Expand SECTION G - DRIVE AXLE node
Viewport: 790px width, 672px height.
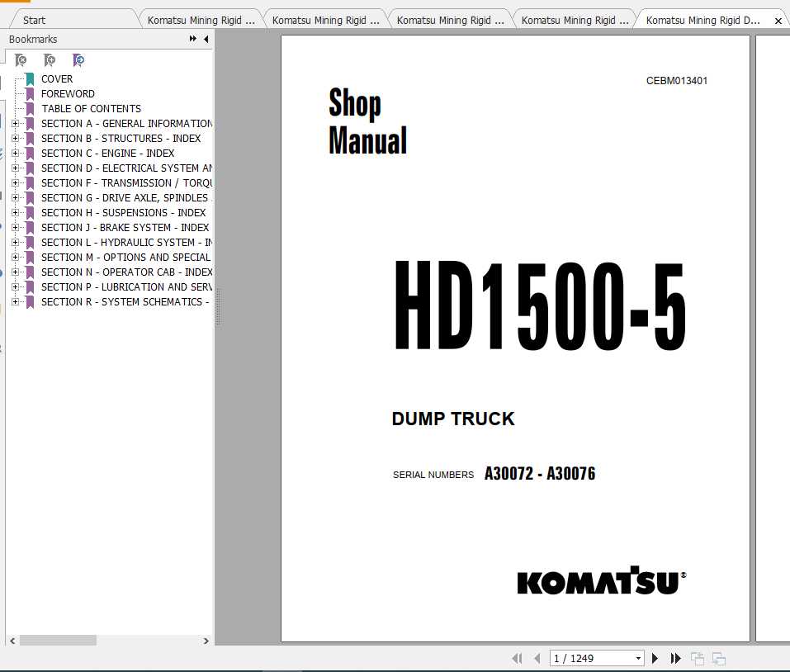tap(15, 198)
